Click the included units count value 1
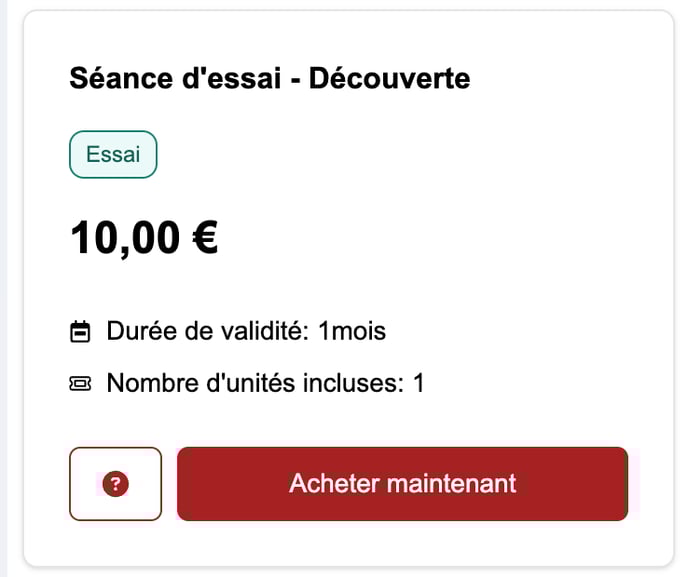This screenshot has height=577, width=688. click(419, 383)
